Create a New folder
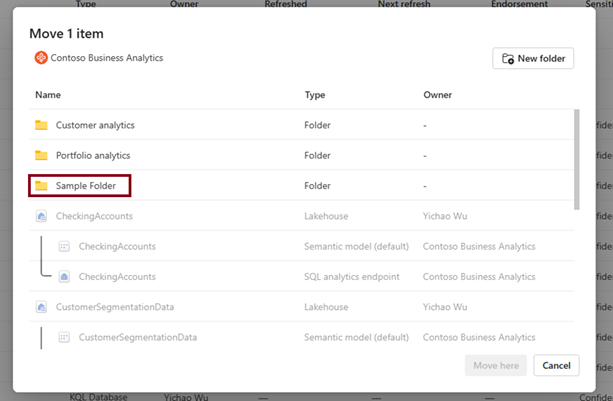The image size is (613, 401). click(533, 58)
